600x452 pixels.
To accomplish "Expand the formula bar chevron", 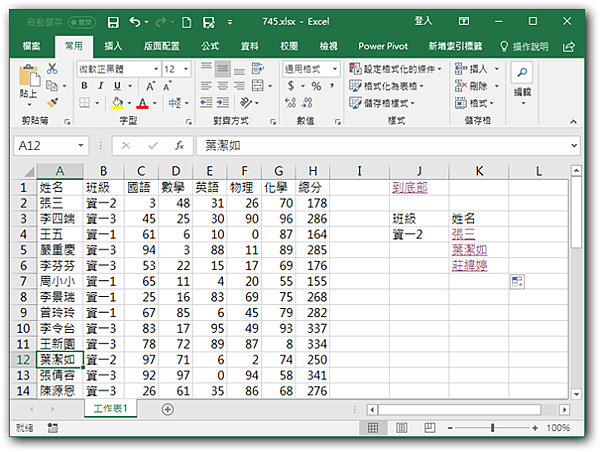I will click(x=574, y=146).
